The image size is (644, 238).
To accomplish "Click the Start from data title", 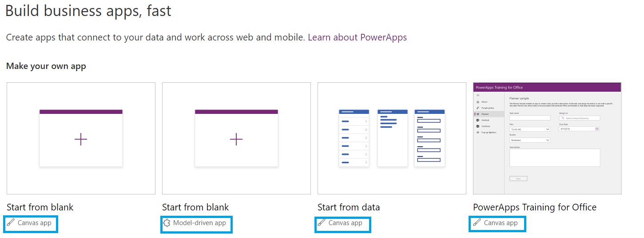I will point(349,207).
